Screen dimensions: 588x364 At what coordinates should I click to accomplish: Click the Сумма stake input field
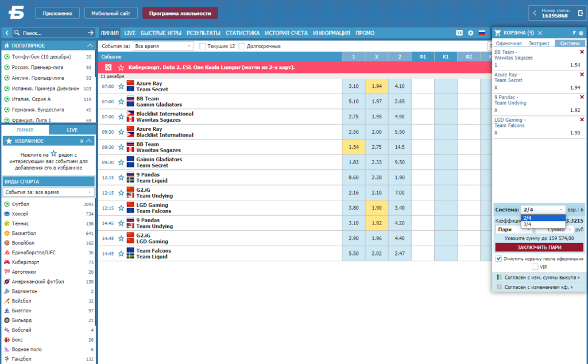[554, 230]
